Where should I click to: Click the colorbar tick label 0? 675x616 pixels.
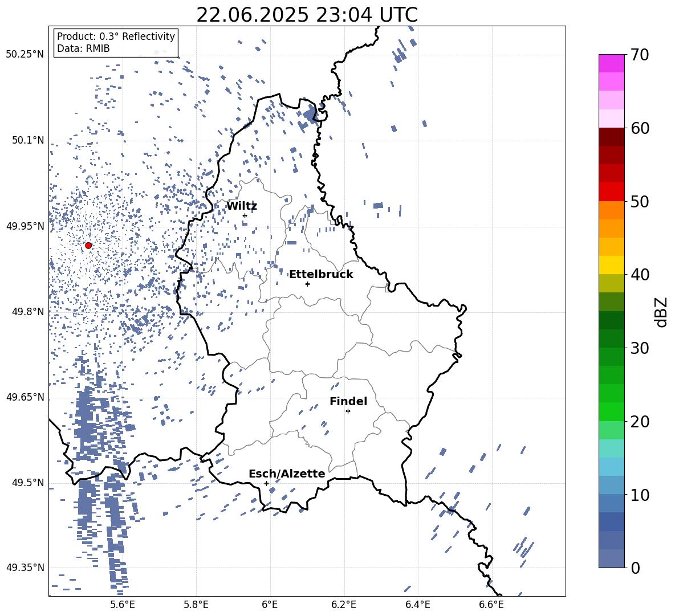pos(635,568)
